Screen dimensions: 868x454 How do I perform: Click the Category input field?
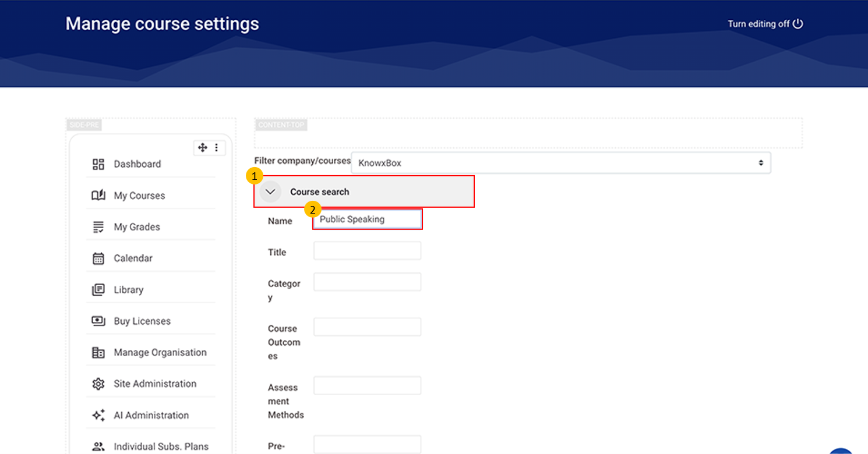click(x=367, y=282)
